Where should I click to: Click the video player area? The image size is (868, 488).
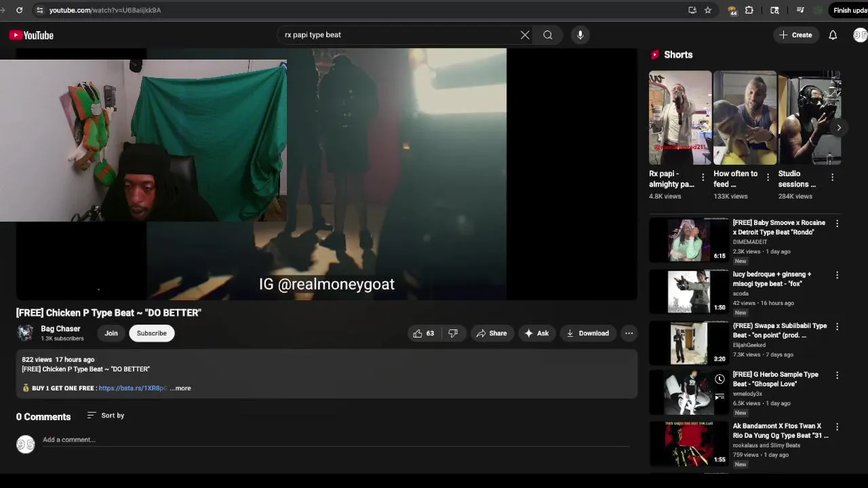326,174
